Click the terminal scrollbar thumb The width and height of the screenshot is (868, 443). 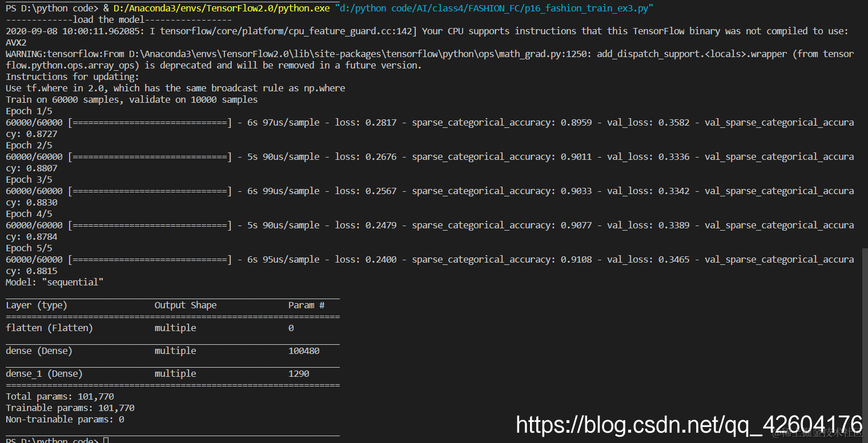point(865,345)
